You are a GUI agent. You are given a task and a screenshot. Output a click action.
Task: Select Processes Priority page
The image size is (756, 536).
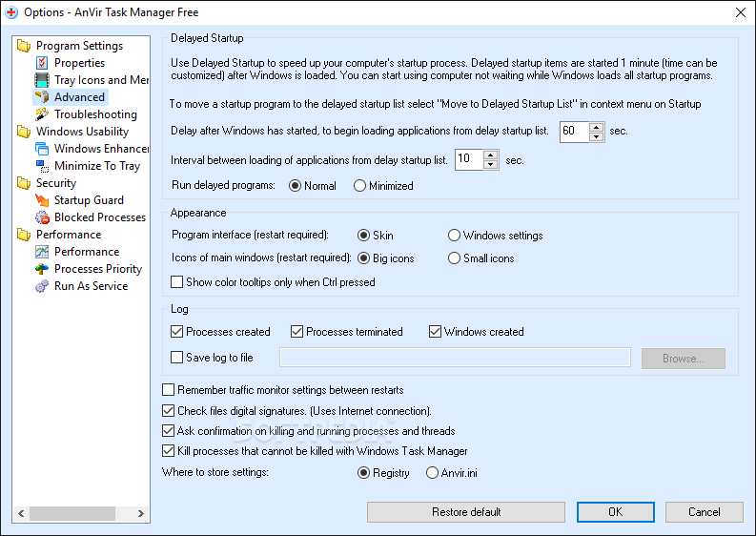coord(98,269)
